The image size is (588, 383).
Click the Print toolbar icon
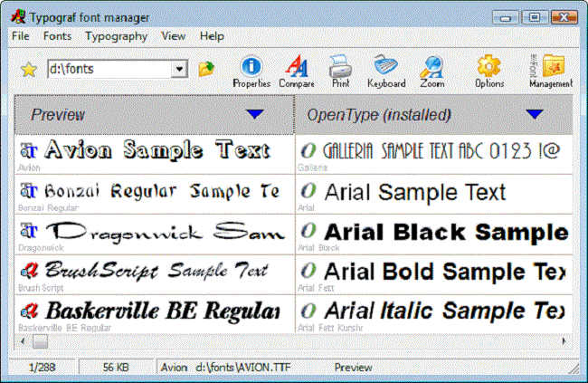pyautogui.click(x=340, y=72)
